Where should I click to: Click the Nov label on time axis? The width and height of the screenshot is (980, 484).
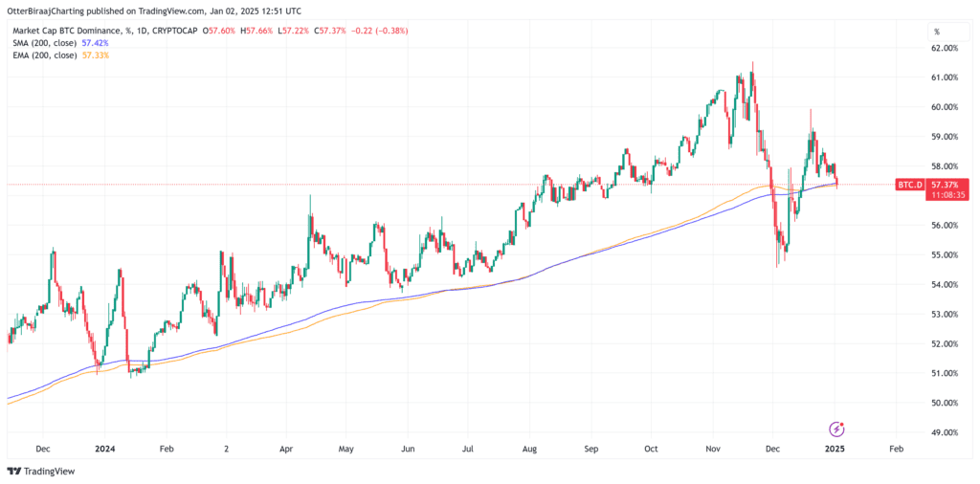713,448
